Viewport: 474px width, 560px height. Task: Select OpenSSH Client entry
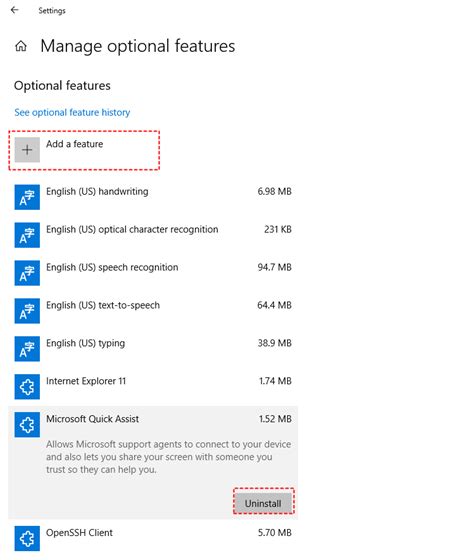79,532
